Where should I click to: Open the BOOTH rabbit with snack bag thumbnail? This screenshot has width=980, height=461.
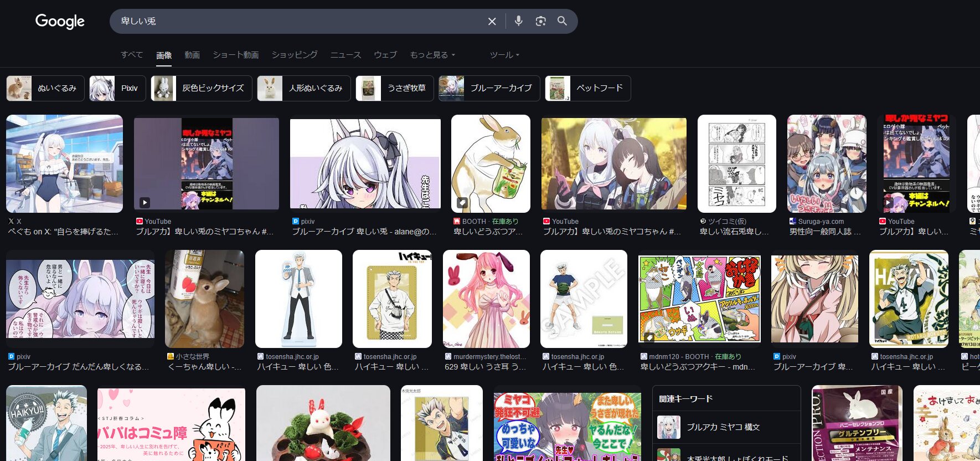[491, 163]
